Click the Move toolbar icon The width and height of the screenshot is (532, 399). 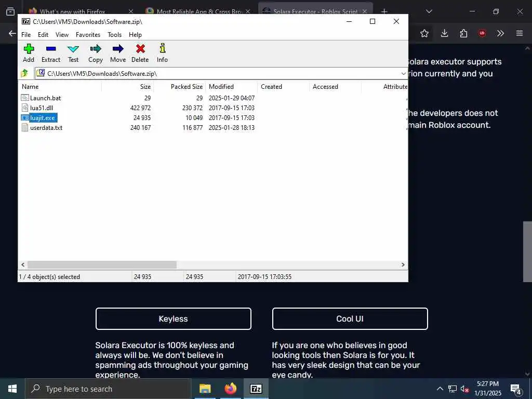coord(118,49)
